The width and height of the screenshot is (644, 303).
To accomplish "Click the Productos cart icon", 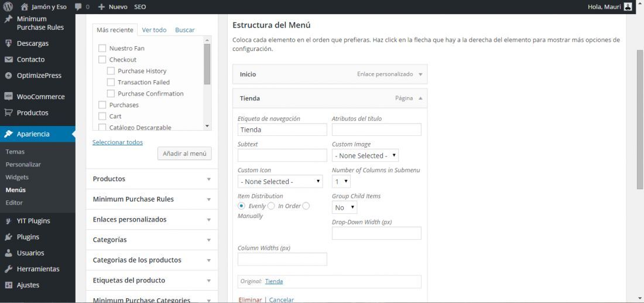I will click(8, 113).
